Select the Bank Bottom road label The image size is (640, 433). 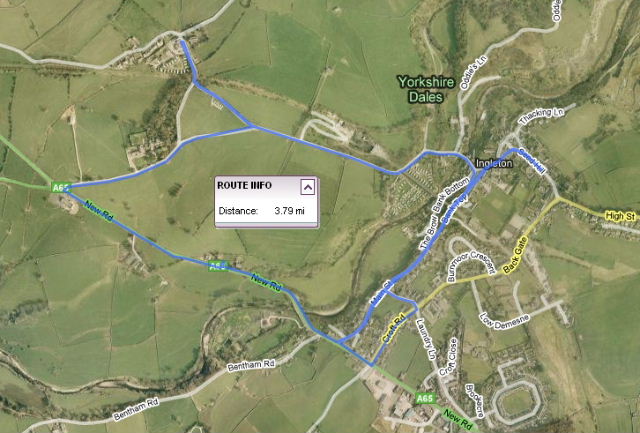pos(452,196)
